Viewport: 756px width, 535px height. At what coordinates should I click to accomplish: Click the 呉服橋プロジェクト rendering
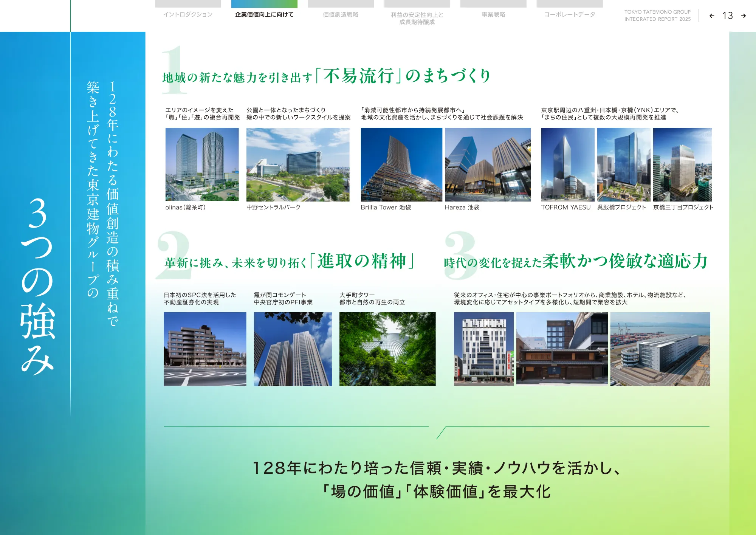624,164
